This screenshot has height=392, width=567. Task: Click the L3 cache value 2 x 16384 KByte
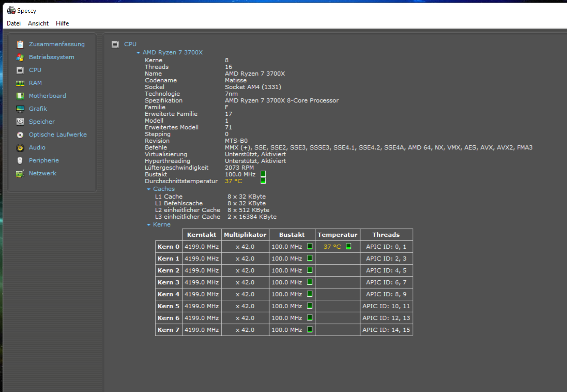[x=252, y=217]
